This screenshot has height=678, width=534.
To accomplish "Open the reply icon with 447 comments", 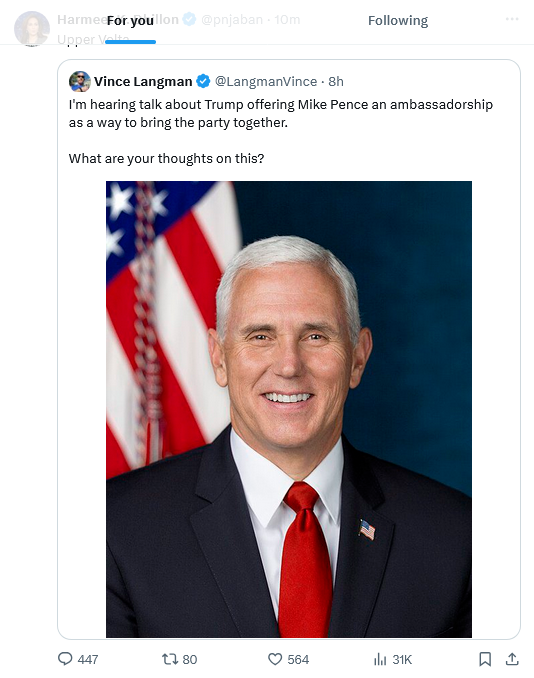I will pos(65,659).
